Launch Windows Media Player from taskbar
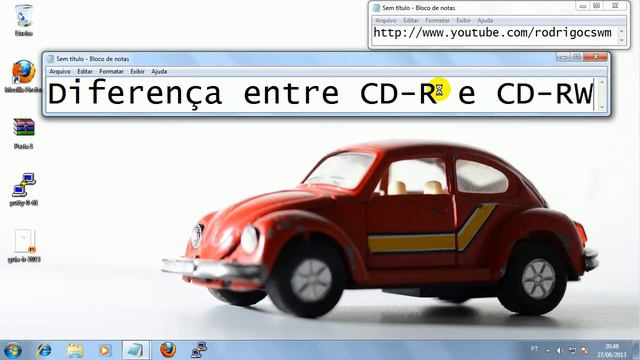Image resolution: width=640 pixels, height=360 pixels. click(x=105, y=350)
